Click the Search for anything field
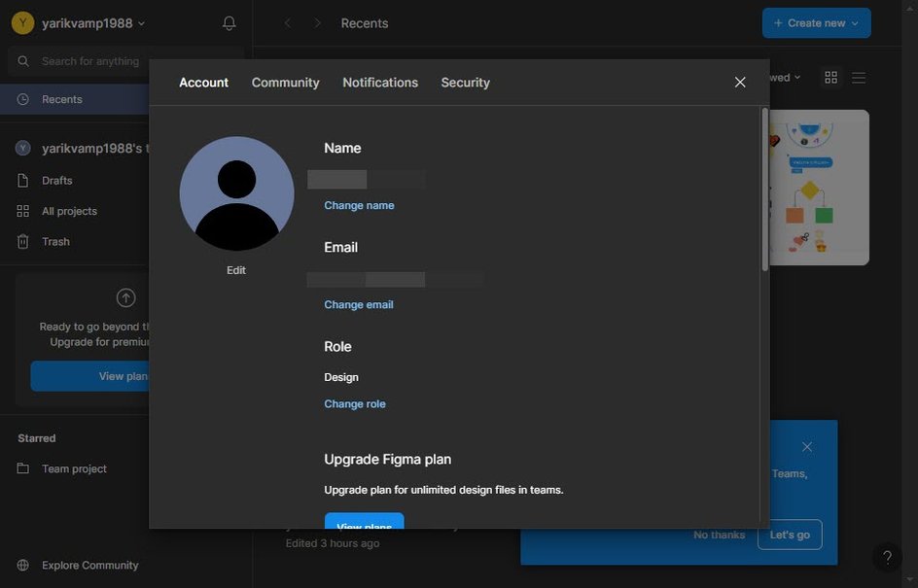The height and width of the screenshot is (588, 918). pyautogui.click(x=79, y=61)
